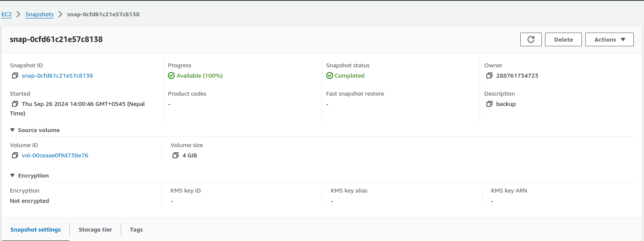
Task: Click the green Completed status icon
Action: tap(329, 76)
